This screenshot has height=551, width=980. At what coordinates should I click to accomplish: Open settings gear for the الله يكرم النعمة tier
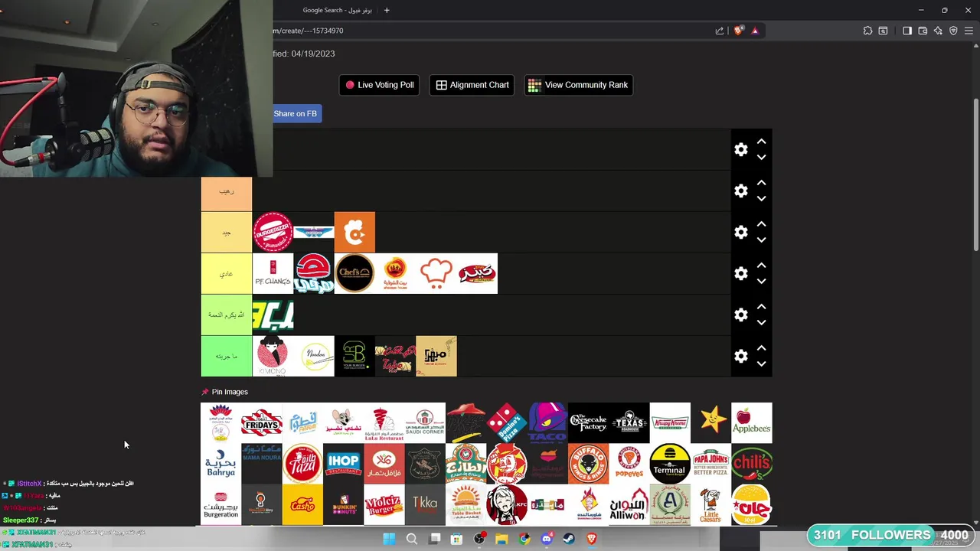pos(741,315)
